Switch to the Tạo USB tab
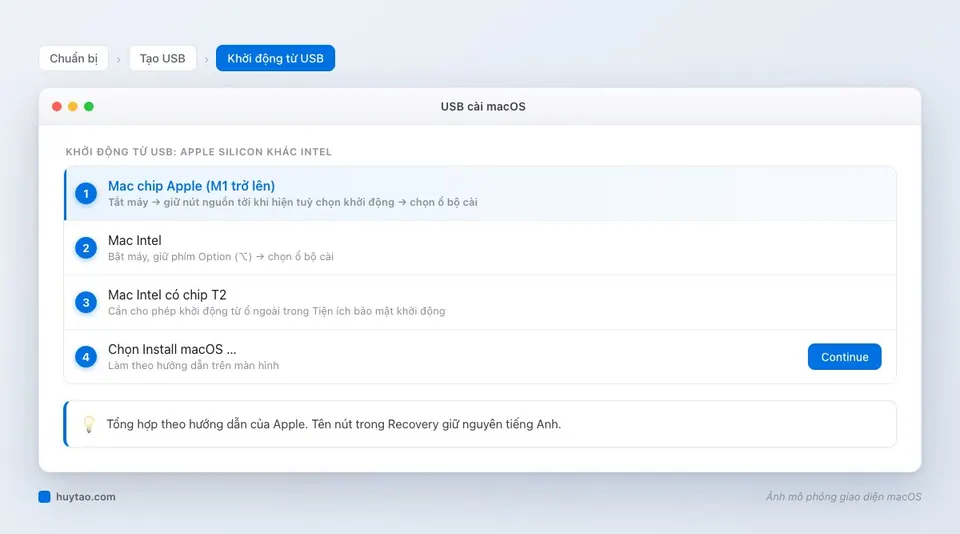 [162, 58]
